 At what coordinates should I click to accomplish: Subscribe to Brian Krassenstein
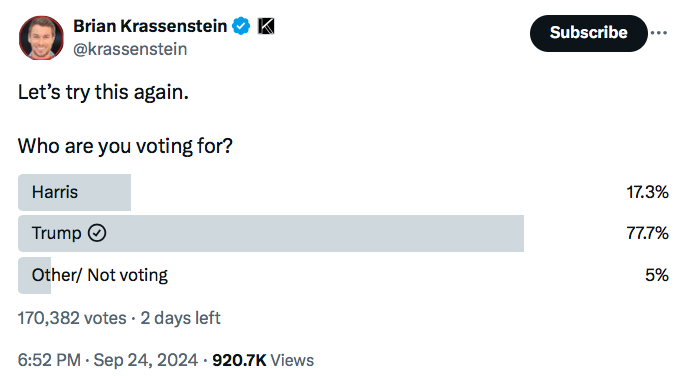[588, 33]
